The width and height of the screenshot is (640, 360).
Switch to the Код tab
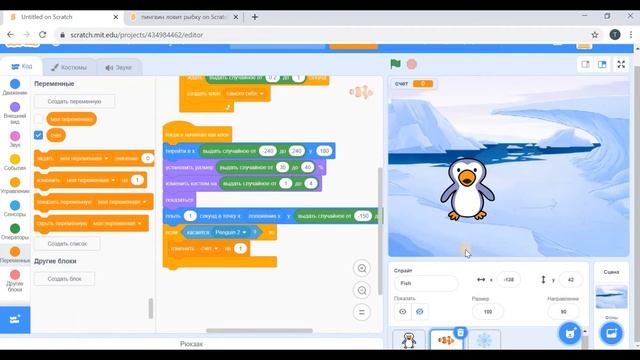click(x=22, y=66)
